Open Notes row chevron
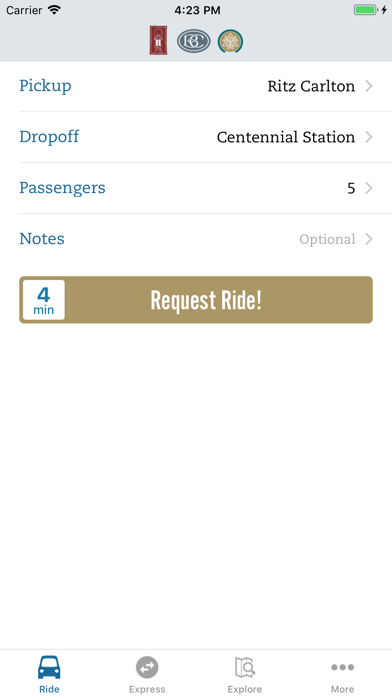Viewport: 392px width, 696px height. (x=368, y=239)
